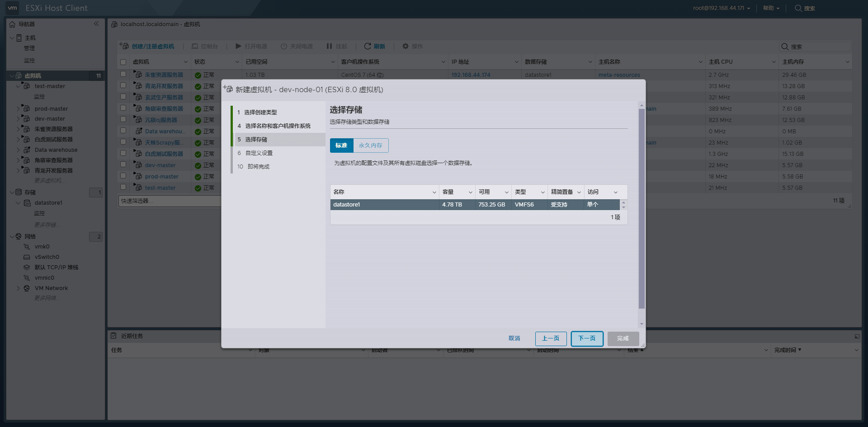This screenshot has height=427, width=868.
Task: Open the 主机内存 column dropdown
Action: (847, 62)
